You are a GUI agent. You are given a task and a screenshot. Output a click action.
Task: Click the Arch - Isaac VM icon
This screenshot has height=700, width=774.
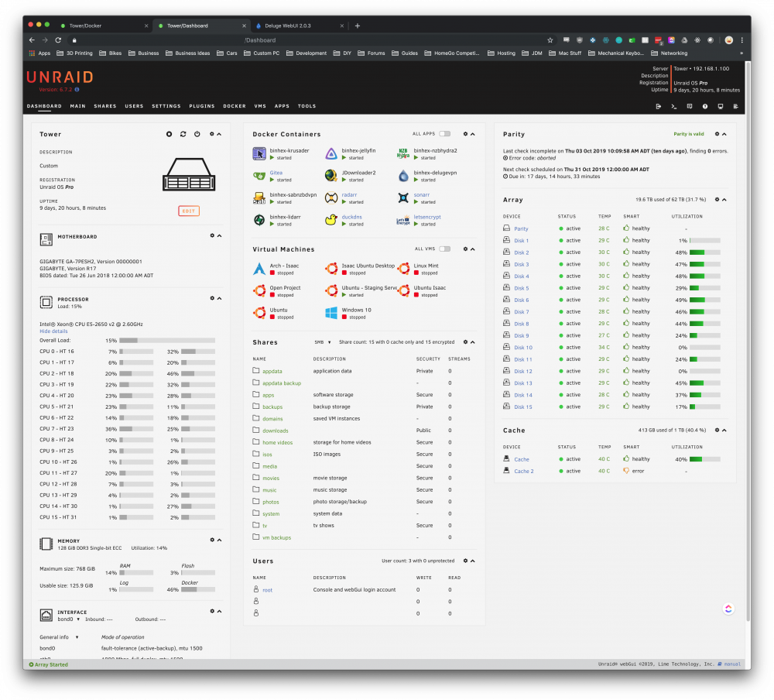pyautogui.click(x=259, y=269)
